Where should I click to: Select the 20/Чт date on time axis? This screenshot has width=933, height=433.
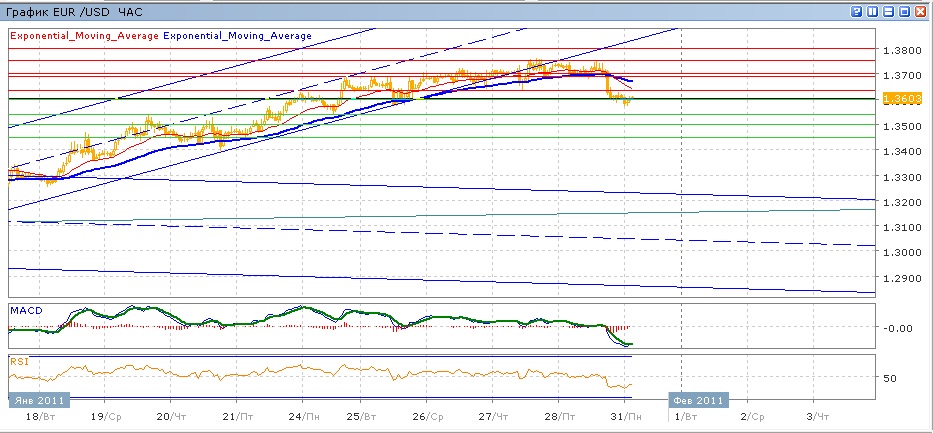pyautogui.click(x=173, y=416)
